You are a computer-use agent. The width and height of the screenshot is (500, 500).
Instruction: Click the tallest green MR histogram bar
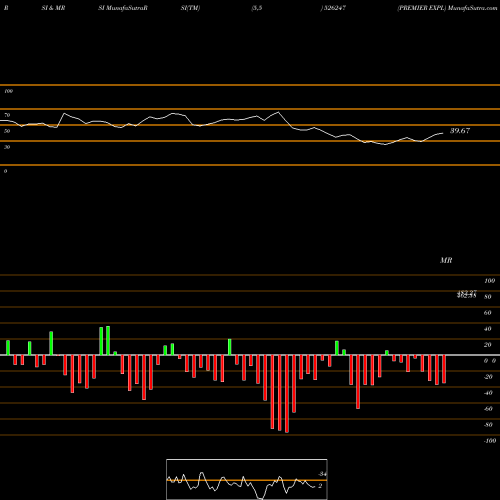pyautogui.click(x=108, y=341)
